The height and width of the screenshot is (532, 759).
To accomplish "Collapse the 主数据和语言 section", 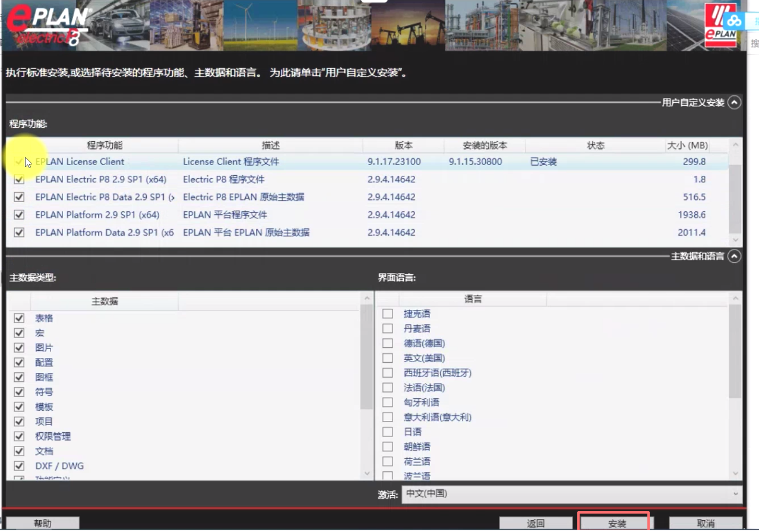I will point(735,256).
